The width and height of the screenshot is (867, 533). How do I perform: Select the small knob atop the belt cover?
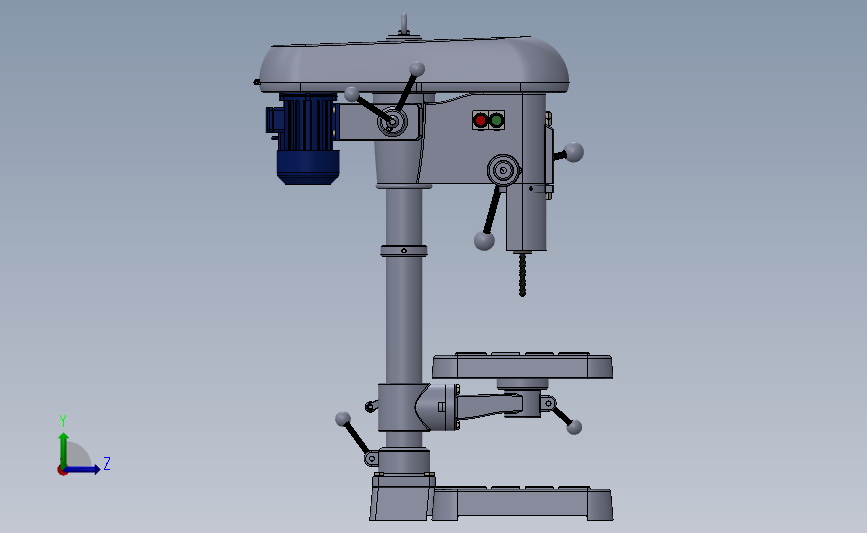tap(404, 24)
